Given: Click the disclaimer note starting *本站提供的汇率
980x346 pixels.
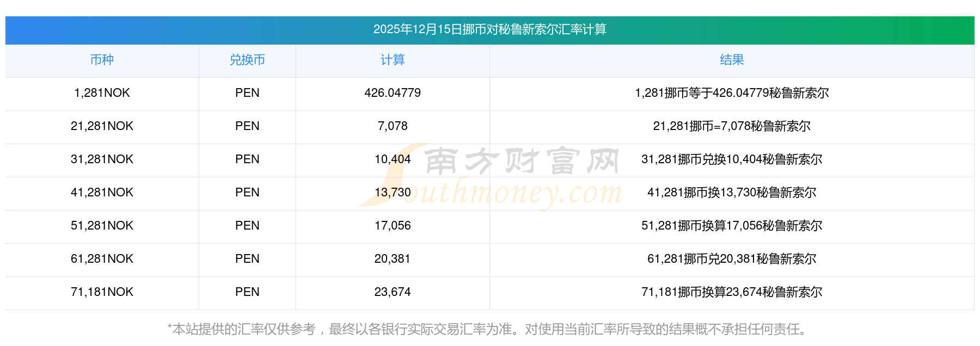Looking at the screenshot, I should pos(490,329).
